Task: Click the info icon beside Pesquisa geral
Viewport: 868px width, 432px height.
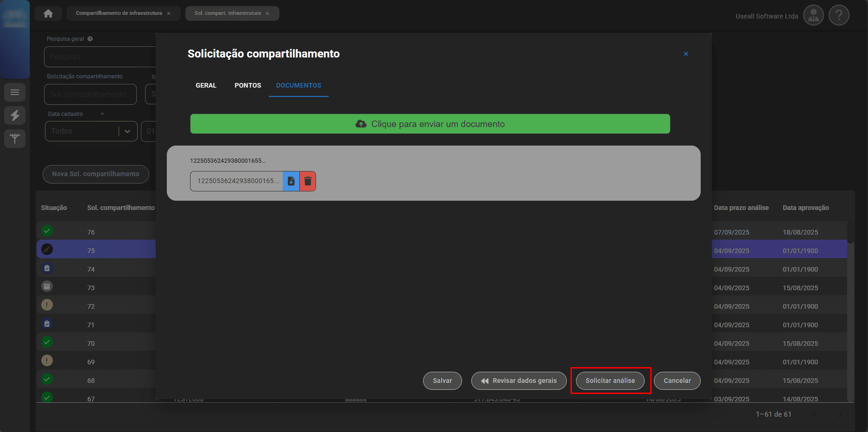Action: (90, 39)
